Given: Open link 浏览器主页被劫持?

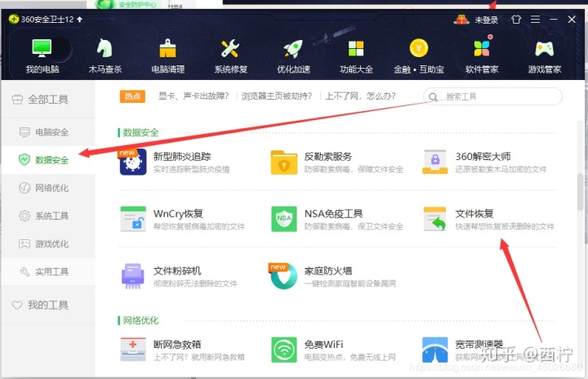Looking at the screenshot, I should (276, 96).
